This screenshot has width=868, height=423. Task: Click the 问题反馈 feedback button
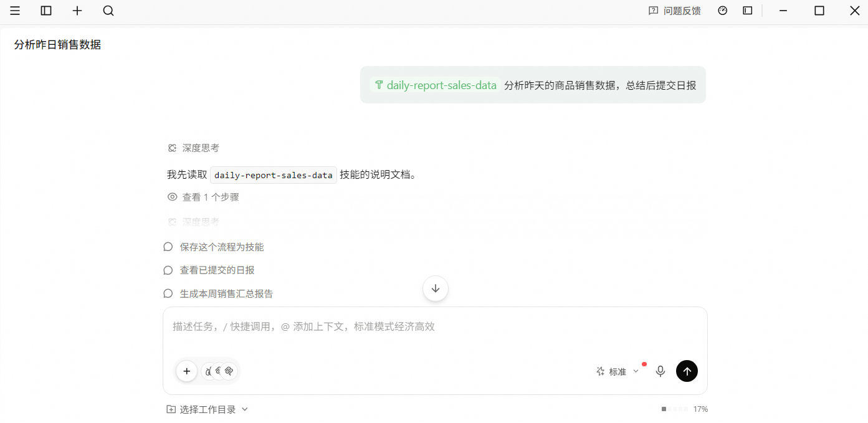675,11
